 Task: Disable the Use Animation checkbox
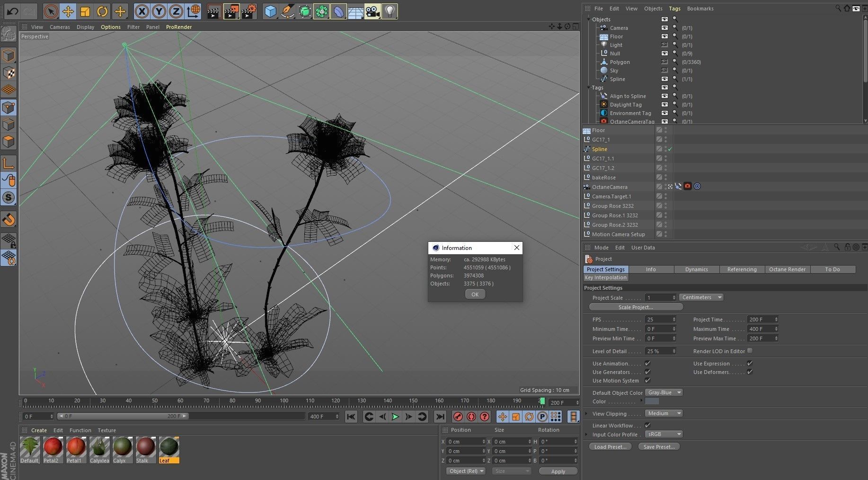647,364
